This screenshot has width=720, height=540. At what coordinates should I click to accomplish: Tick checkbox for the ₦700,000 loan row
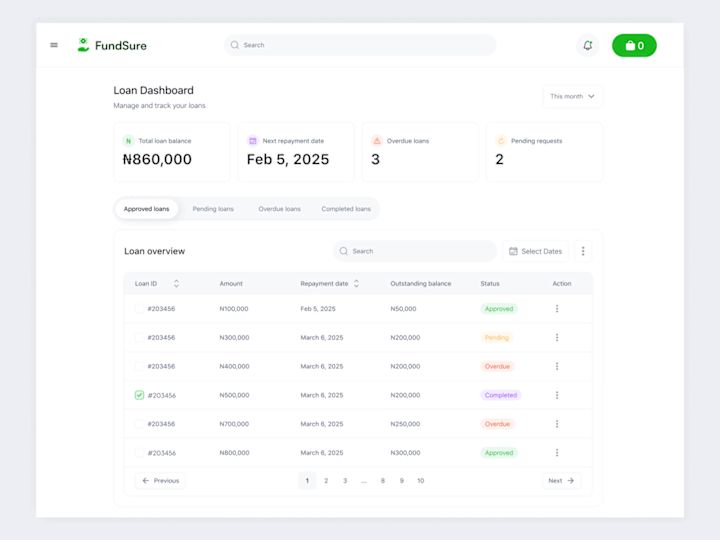(x=139, y=424)
